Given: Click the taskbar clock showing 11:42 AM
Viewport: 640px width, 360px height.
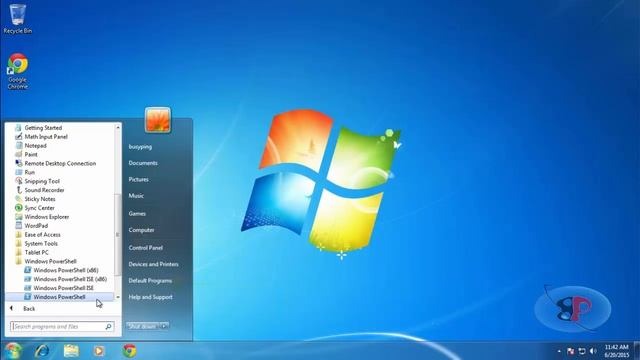Looking at the screenshot, I should pos(616,351).
